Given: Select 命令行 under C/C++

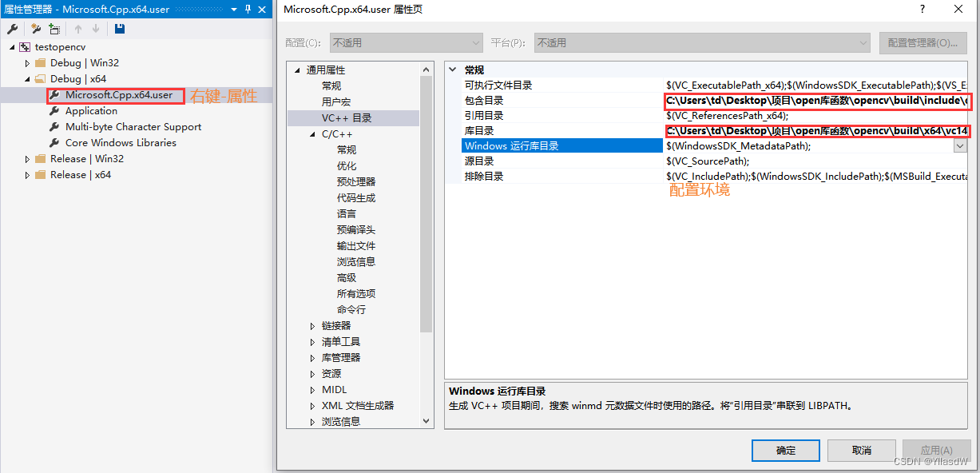Looking at the screenshot, I should point(351,310).
